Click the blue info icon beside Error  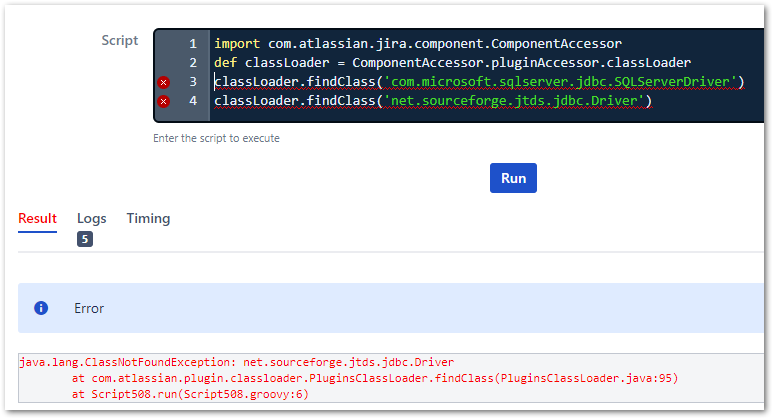(x=41, y=308)
